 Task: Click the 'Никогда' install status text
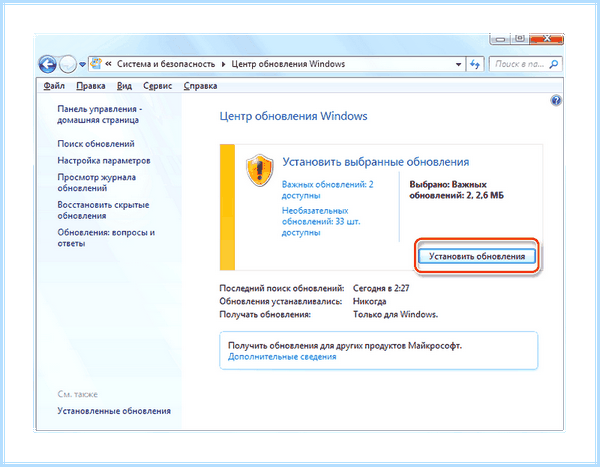pos(369,301)
